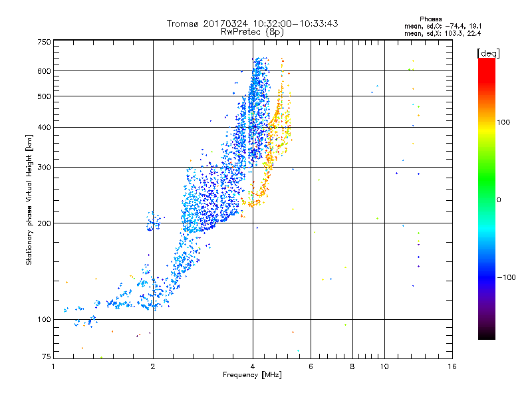Click the '[deg]' colorbar unit label

coord(488,53)
